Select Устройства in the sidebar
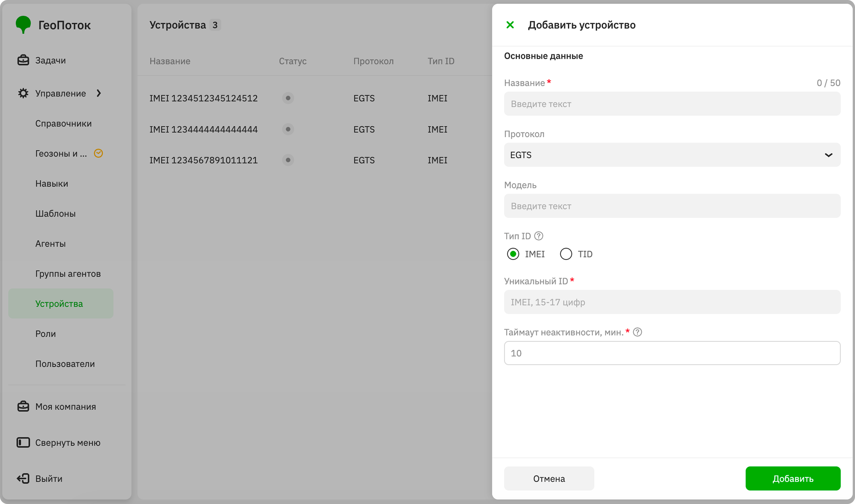Image resolution: width=855 pixels, height=504 pixels. (x=61, y=304)
